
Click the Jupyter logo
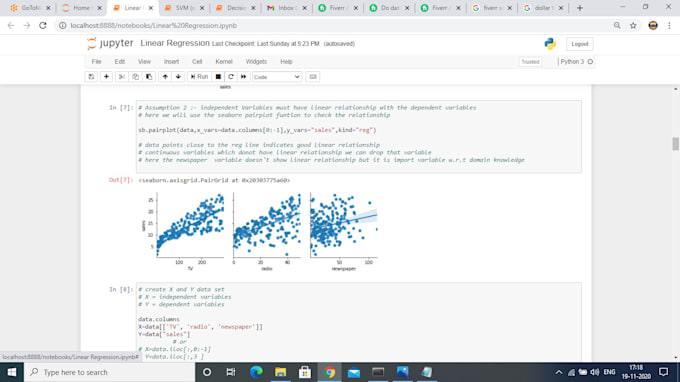(110, 43)
